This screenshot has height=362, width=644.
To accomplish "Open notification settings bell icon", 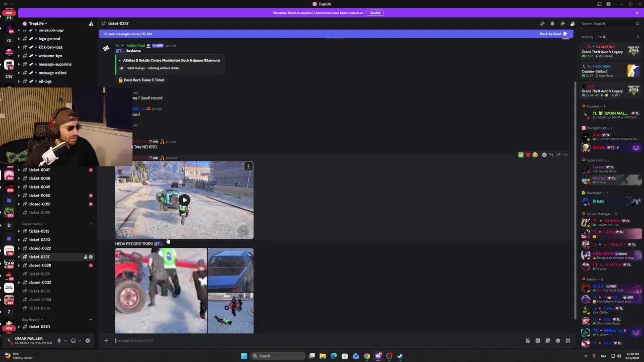I will click(552, 24).
